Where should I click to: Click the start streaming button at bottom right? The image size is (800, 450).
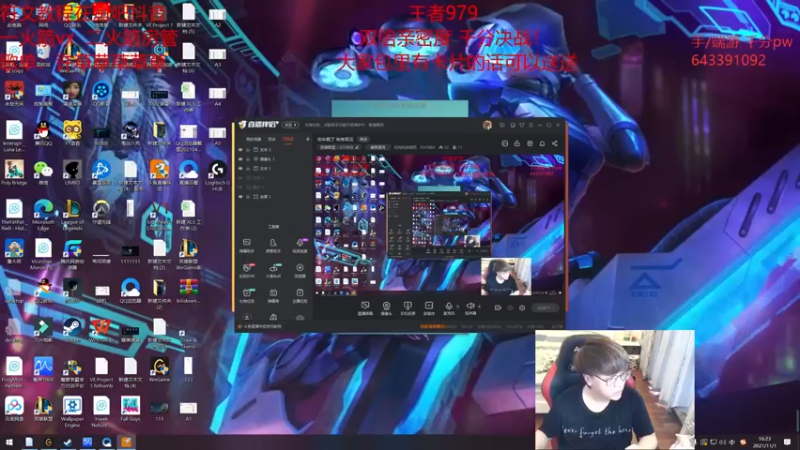544,308
